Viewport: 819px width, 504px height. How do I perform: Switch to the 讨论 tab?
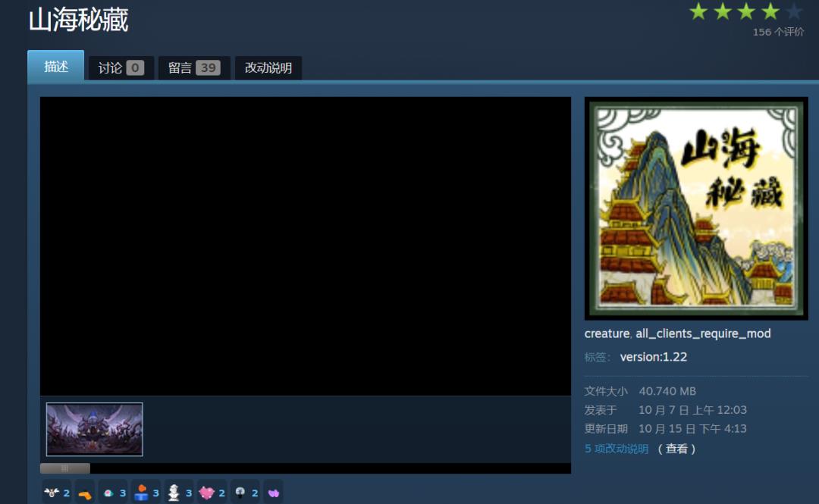[121, 67]
